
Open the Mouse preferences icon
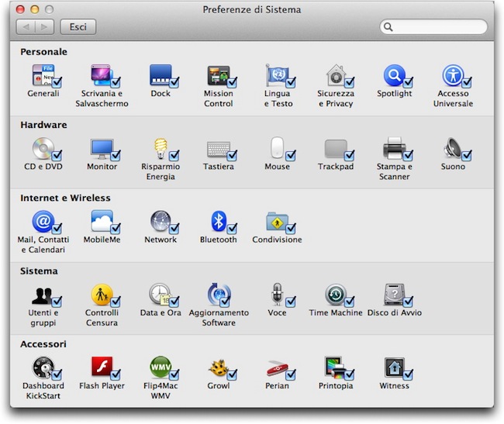277,148
